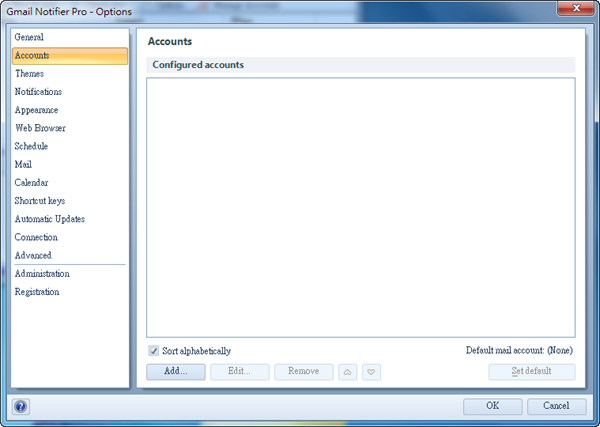Go to the Registration page

pyautogui.click(x=70, y=292)
